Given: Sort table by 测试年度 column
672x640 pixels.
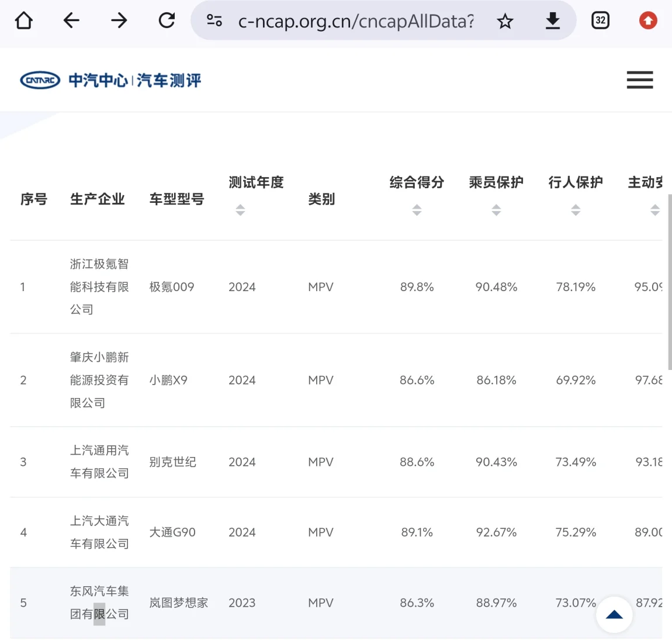Looking at the screenshot, I should [x=240, y=210].
